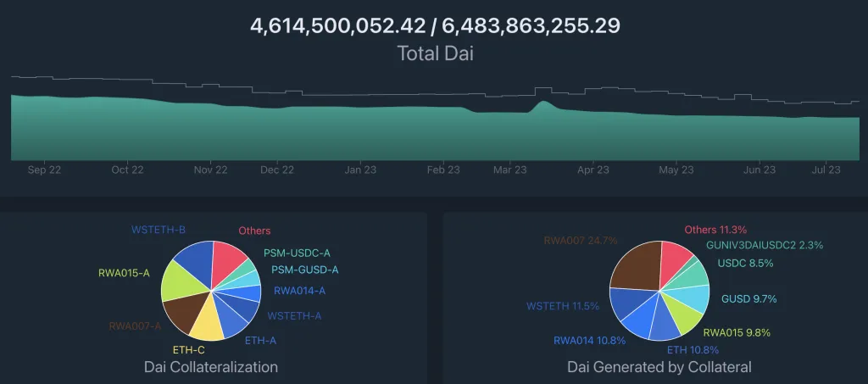Click the 'Dai Generated by Collateral' chart title

tap(659, 367)
